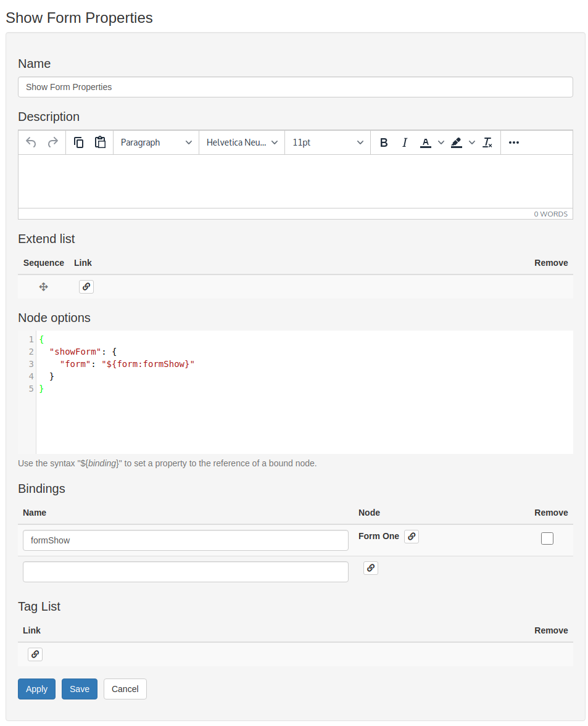Screen dimensions: 588x726
Task: Click the paste clipboard icon
Action: pyautogui.click(x=100, y=142)
